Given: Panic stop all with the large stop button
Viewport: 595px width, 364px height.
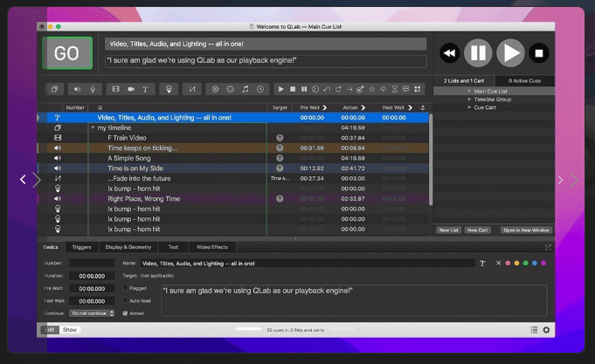Looking at the screenshot, I should coord(539,53).
